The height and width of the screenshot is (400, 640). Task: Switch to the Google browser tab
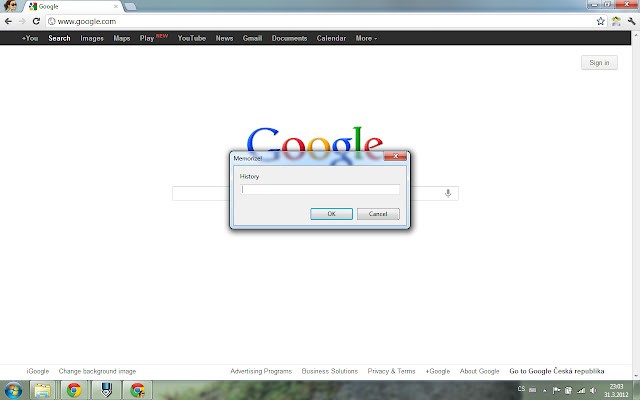coord(70,7)
